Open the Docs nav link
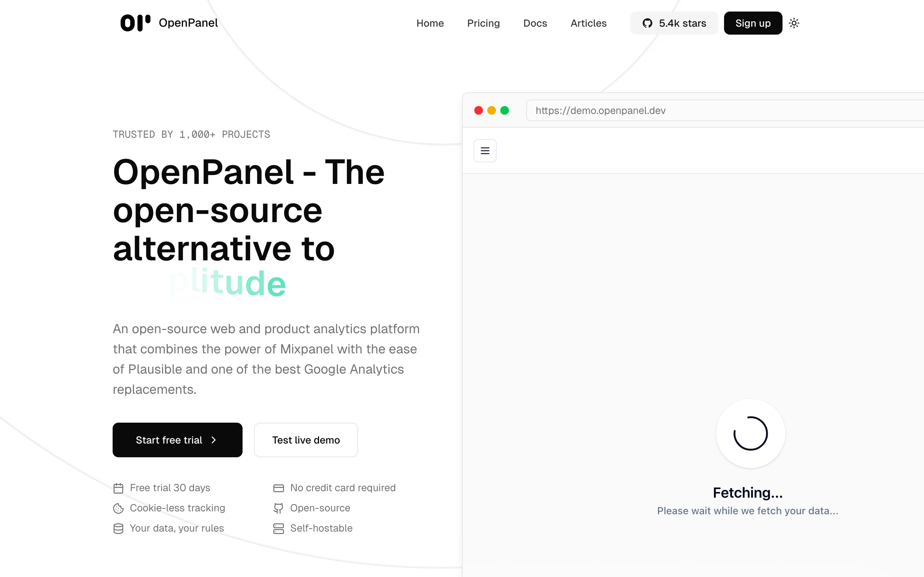The height and width of the screenshot is (577, 924). (535, 23)
